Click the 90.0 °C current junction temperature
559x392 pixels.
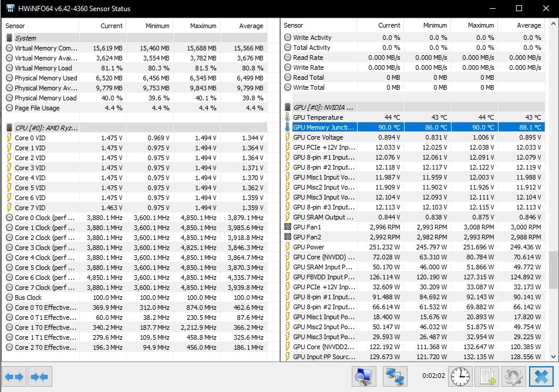coord(389,127)
